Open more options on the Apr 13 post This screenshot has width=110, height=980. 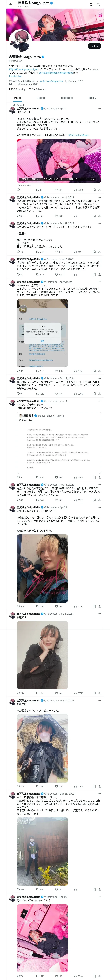point(99,108)
